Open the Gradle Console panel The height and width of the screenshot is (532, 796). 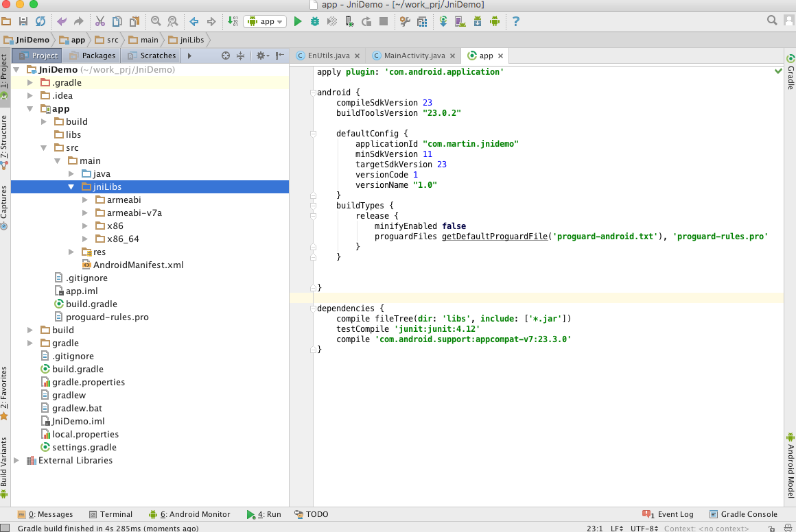(743, 514)
